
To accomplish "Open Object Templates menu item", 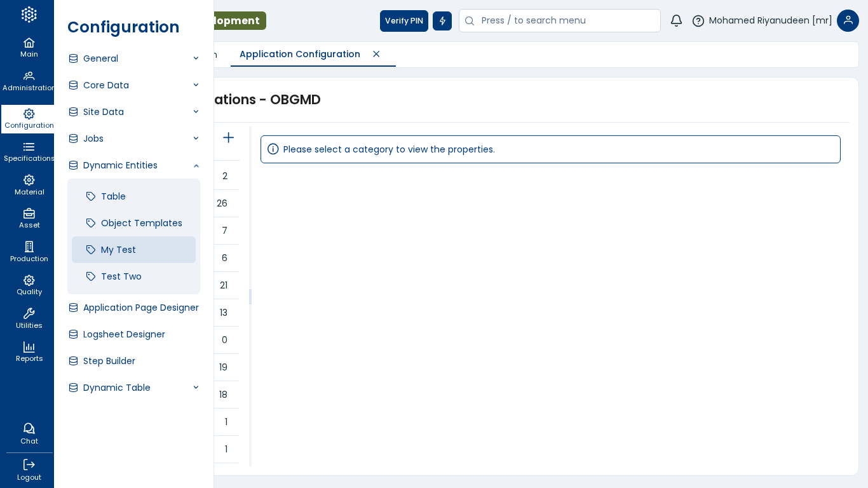I will point(141,223).
